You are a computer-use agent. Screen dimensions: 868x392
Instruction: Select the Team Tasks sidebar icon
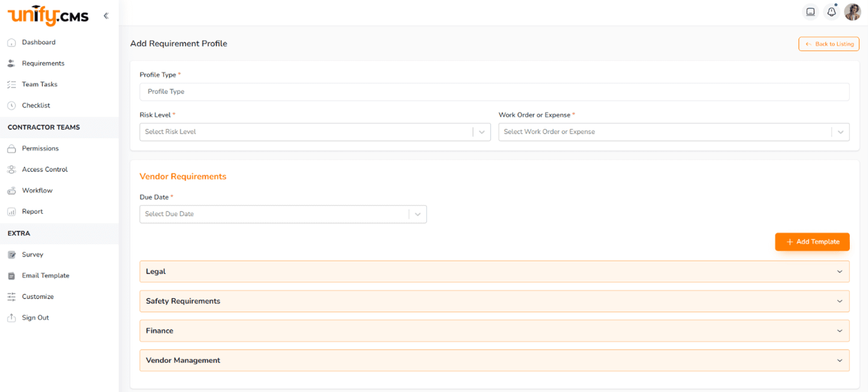pos(11,84)
